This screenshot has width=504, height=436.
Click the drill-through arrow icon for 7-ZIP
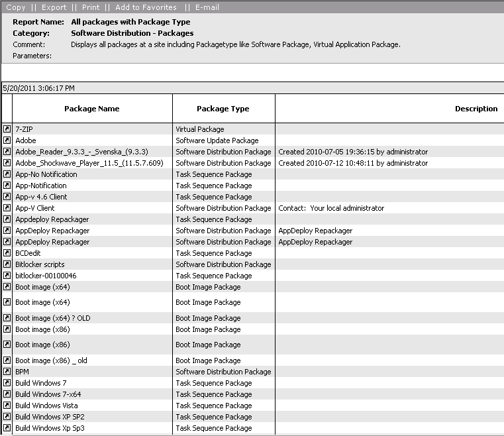coord(7,129)
